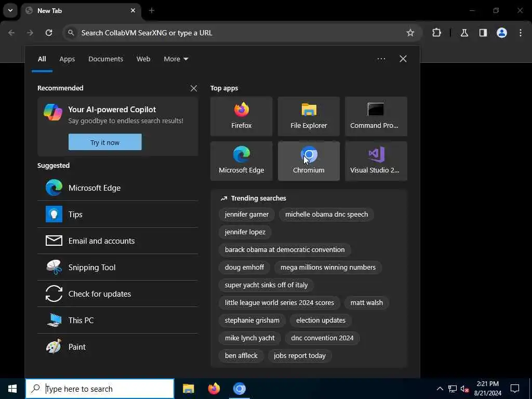Open Firefox on taskbar
This screenshot has height=399, width=532.
click(214, 389)
